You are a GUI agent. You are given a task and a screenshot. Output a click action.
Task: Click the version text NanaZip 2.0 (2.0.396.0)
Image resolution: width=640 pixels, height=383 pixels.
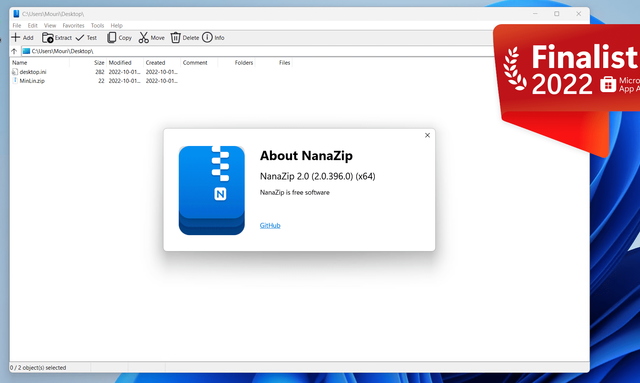(x=318, y=176)
